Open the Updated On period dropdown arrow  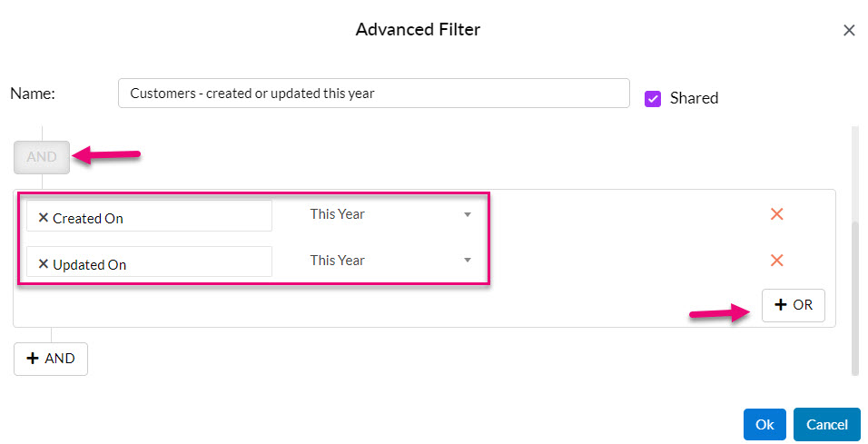click(468, 261)
